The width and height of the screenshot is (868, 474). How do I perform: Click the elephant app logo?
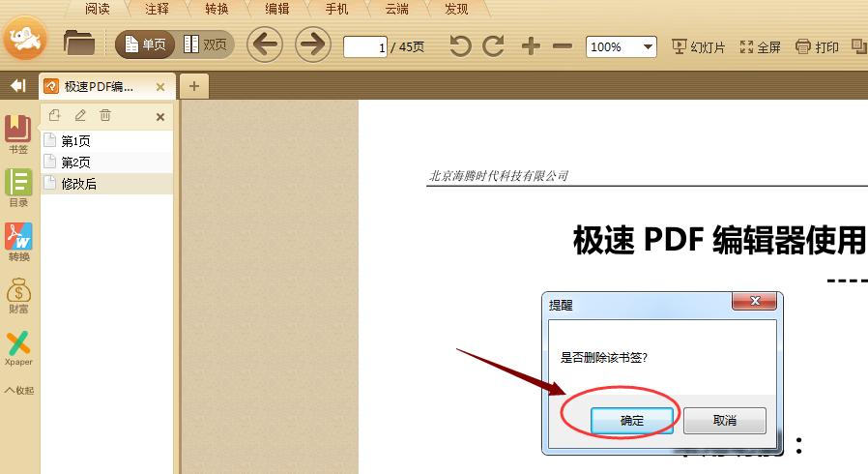(x=25, y=38)
